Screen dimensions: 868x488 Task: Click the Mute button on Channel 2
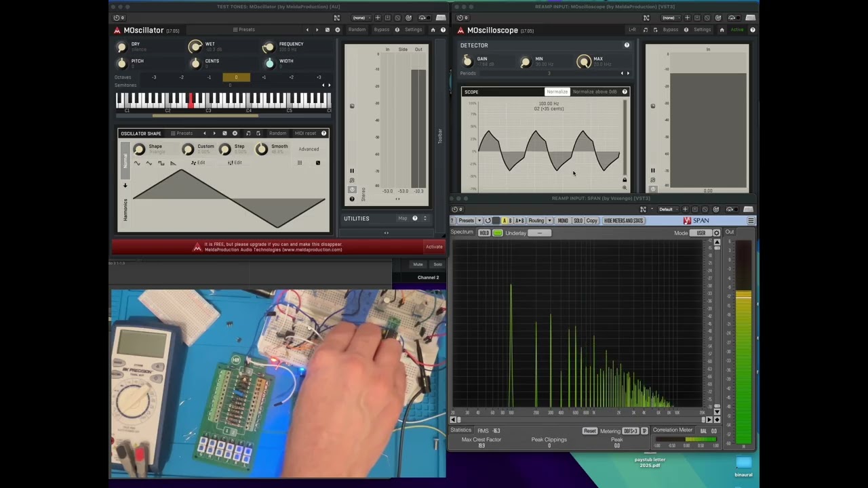coord(418,264)
